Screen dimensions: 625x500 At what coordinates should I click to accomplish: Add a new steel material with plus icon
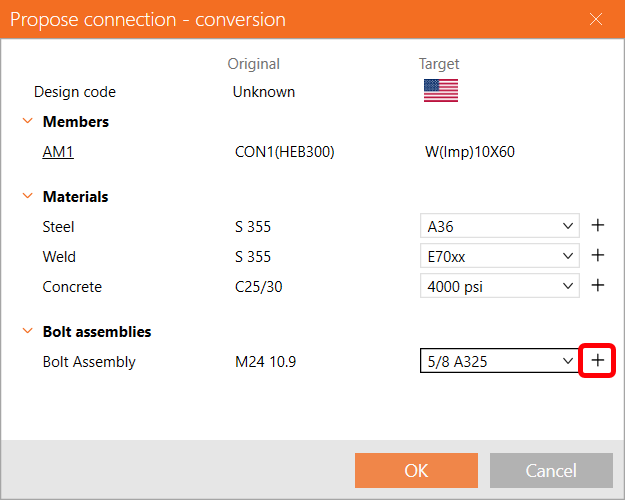(598, 226)
